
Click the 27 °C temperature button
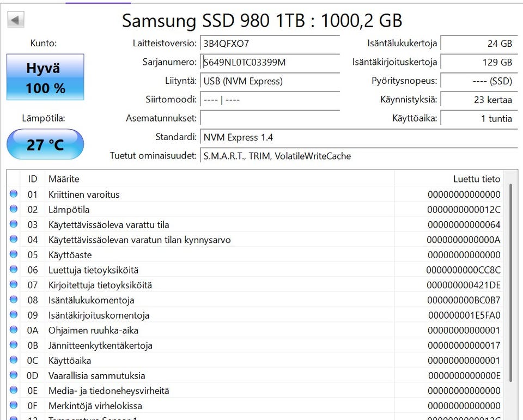coord(45,144)
